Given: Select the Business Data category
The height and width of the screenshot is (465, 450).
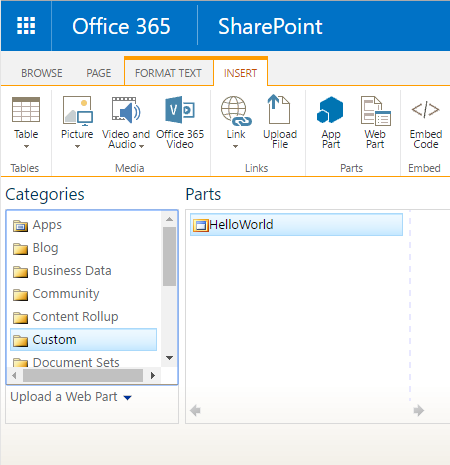Looking at the screenshot, I should point(83,271).
